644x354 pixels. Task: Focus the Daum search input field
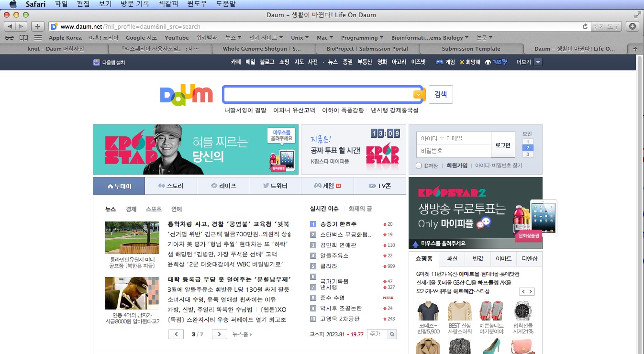[319, 94]
